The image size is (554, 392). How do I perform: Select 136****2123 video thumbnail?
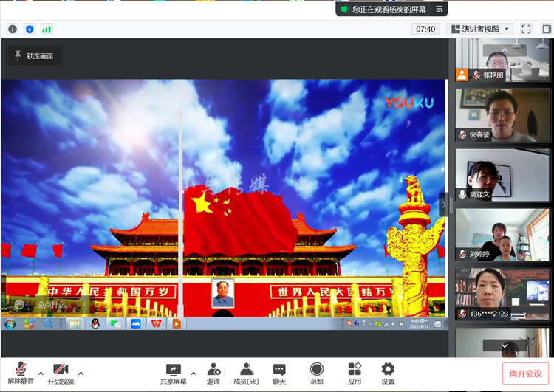(502, 294)
